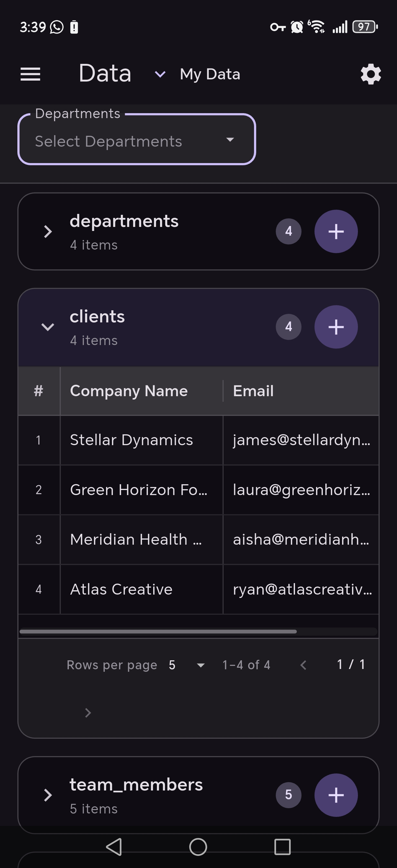This screenshot has height=868, width=397.
Task: Add a new client with plus button
Action: click(x=336, y=327)
